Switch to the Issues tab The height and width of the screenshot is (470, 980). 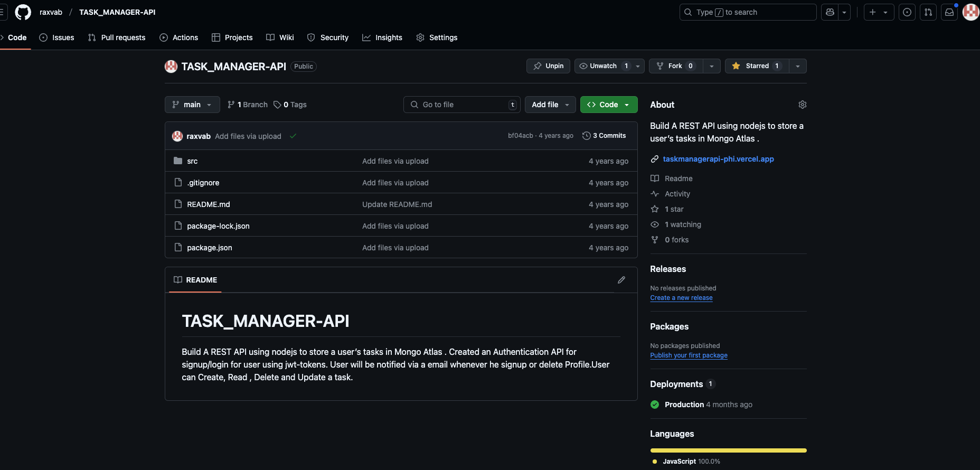pos(57,37)
